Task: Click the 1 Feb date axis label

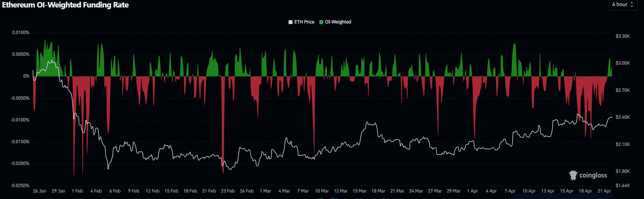Action: pyautogui.click(x=77, y=191)
